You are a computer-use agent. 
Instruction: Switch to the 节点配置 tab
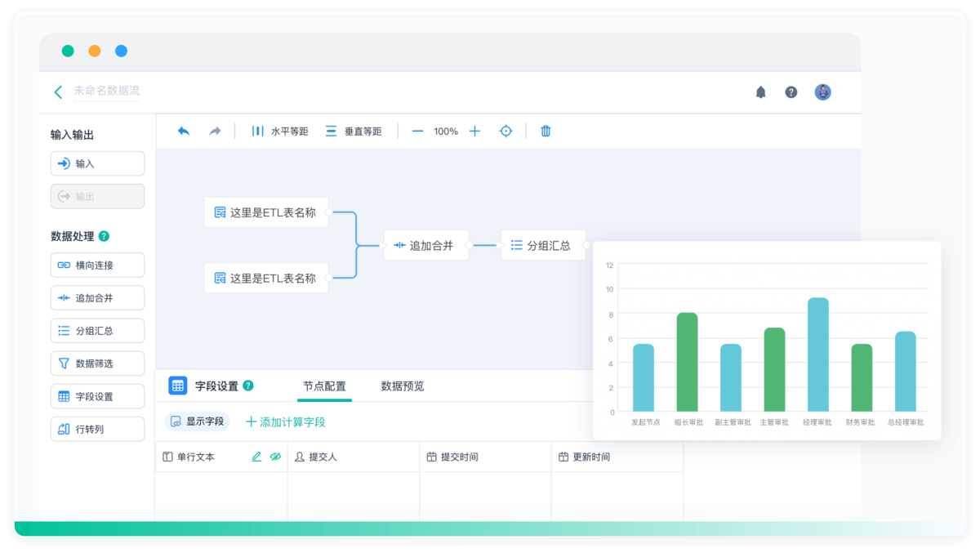[324, 386]
